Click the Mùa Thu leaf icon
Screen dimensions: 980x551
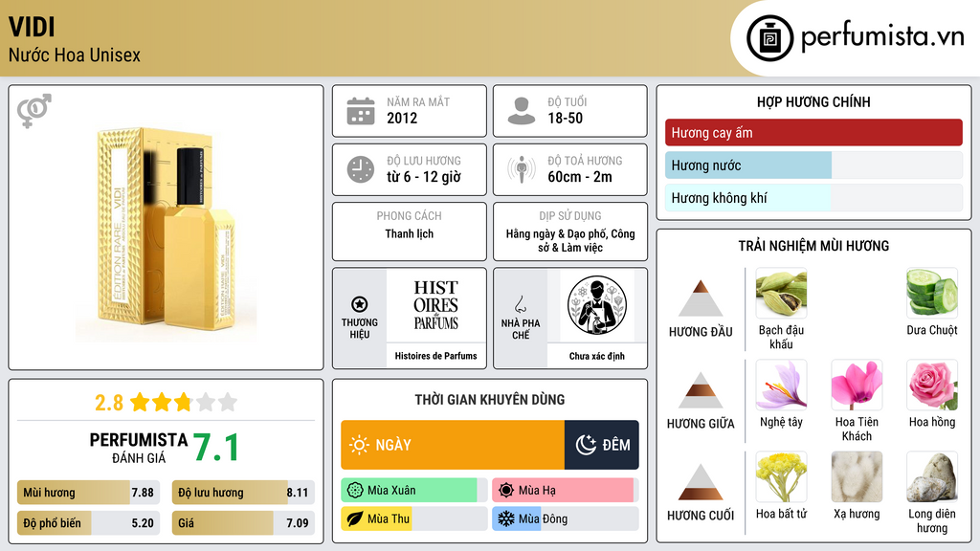coord(355,518)
